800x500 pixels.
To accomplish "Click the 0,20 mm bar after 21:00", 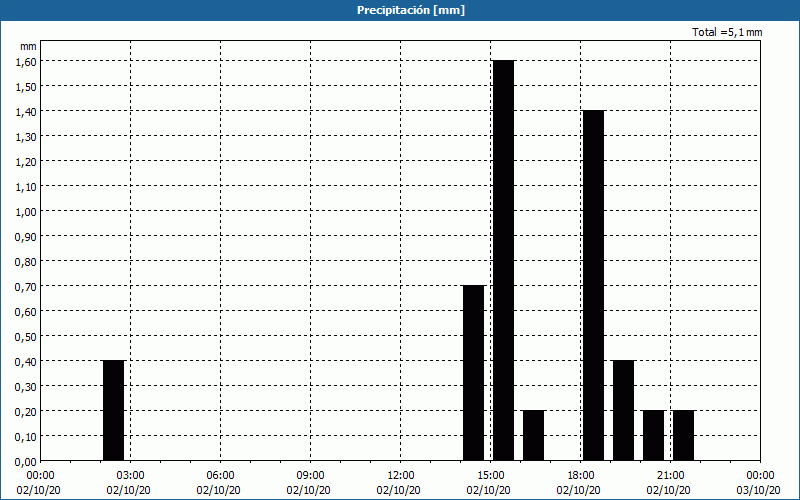I will coord(684,435).
